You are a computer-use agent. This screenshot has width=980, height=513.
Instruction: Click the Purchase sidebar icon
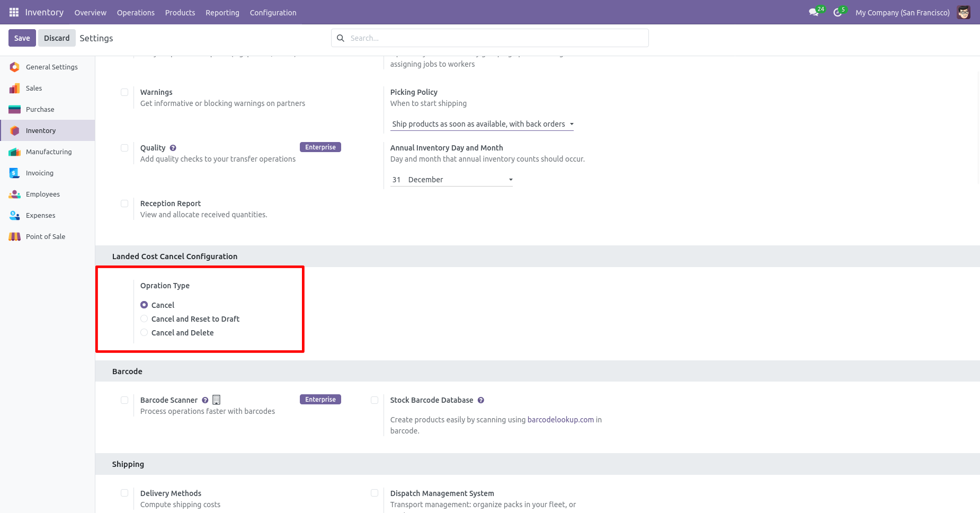tap(14, 109)
